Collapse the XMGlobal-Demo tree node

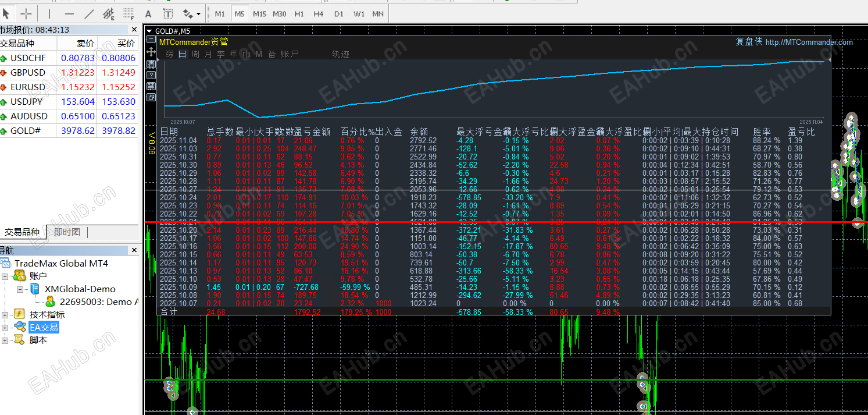(x=20, y=289)
